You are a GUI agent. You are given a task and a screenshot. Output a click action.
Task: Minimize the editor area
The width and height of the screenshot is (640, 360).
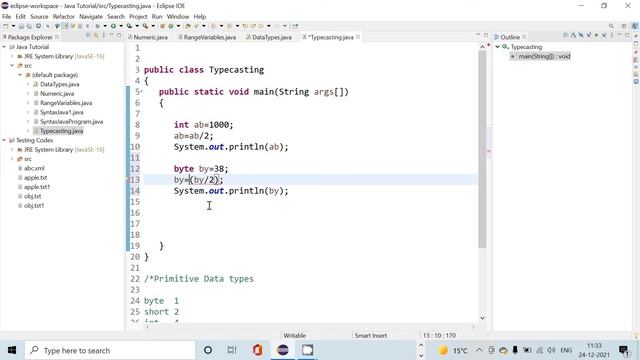click(x=478, y=36)
